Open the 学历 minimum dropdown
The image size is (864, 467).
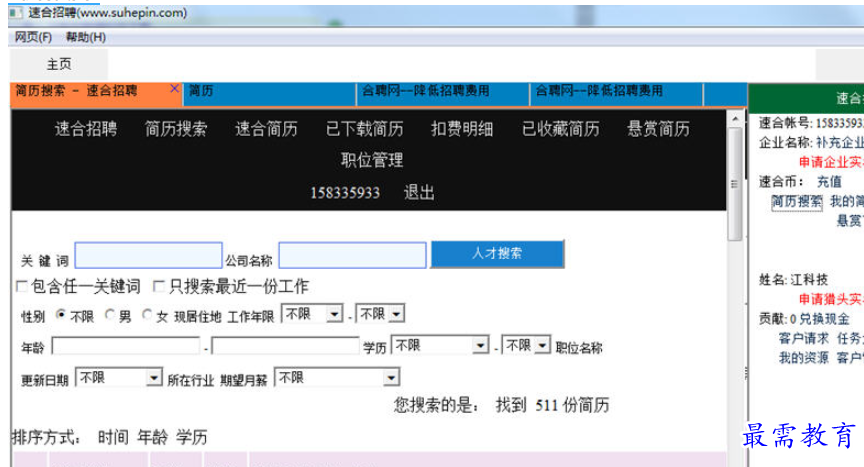439,345
